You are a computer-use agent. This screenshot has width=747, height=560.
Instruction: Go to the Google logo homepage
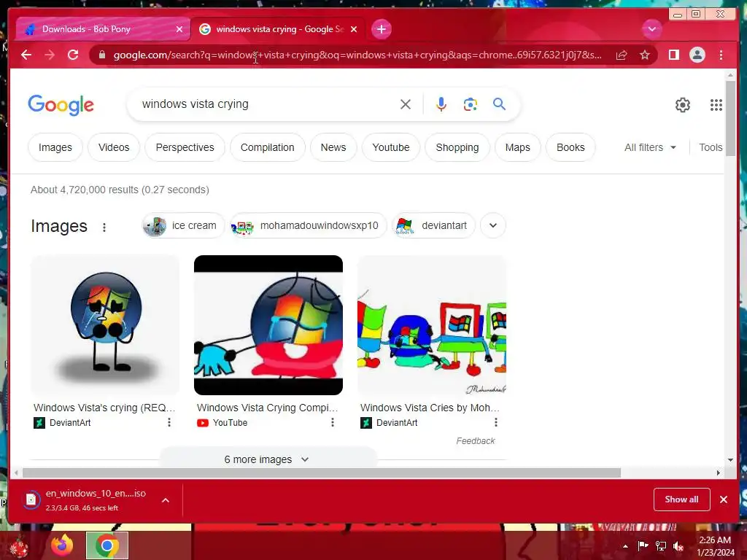(x=61, y=105)
